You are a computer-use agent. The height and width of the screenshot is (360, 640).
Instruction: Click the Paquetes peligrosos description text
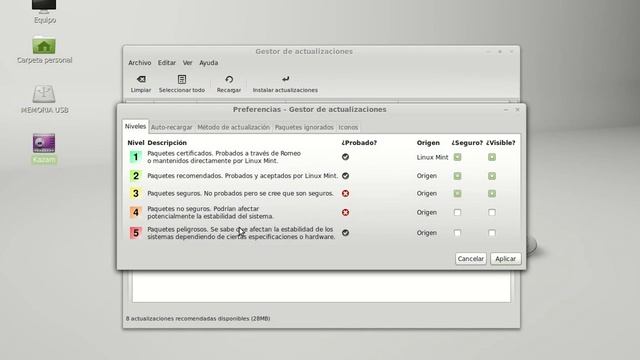(x=241, y=233)
